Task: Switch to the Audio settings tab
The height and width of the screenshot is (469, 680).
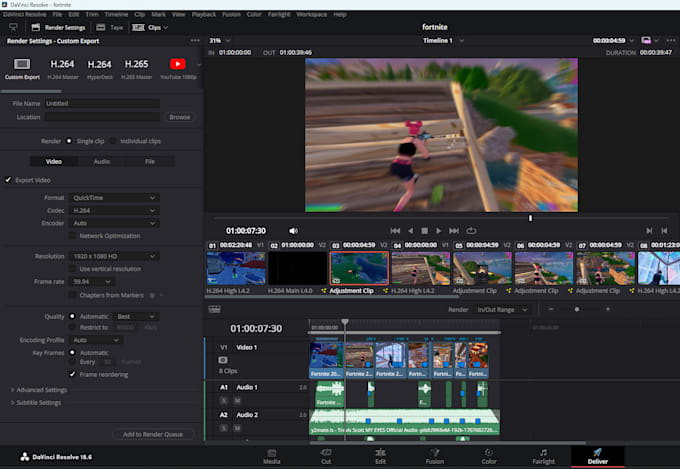Action: [x=102, y=161]
